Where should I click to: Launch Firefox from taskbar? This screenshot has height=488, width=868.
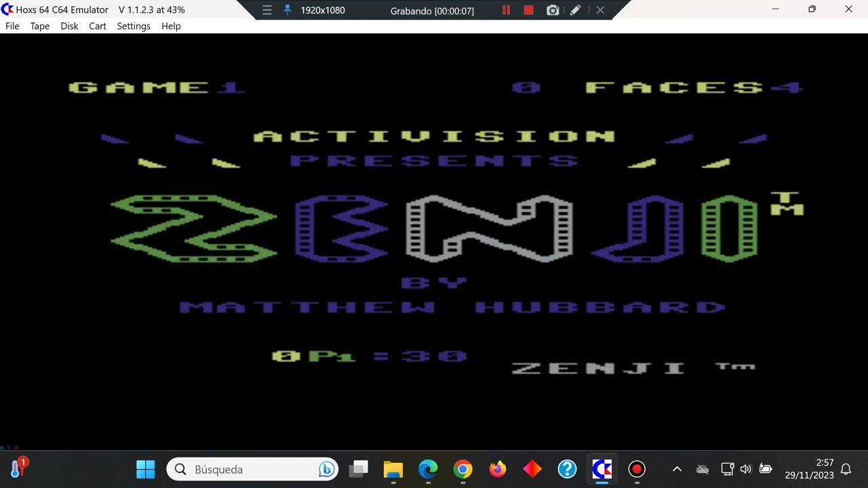tap(498, 469)
